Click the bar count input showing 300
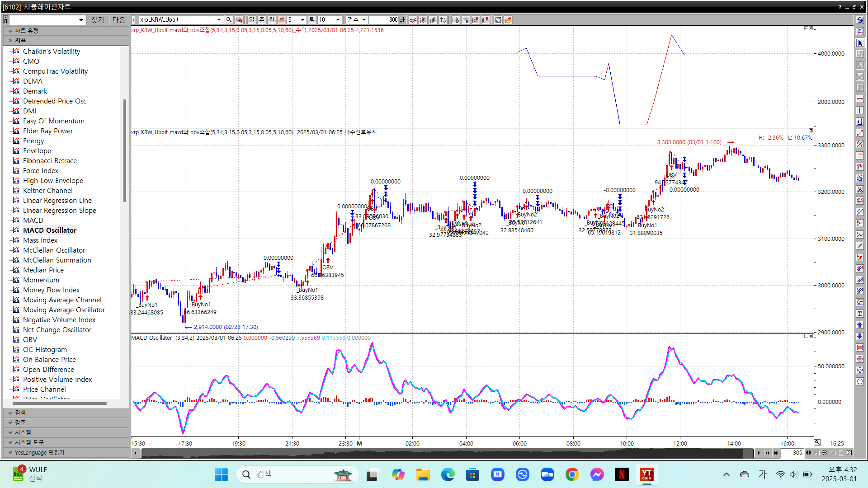 383,20
